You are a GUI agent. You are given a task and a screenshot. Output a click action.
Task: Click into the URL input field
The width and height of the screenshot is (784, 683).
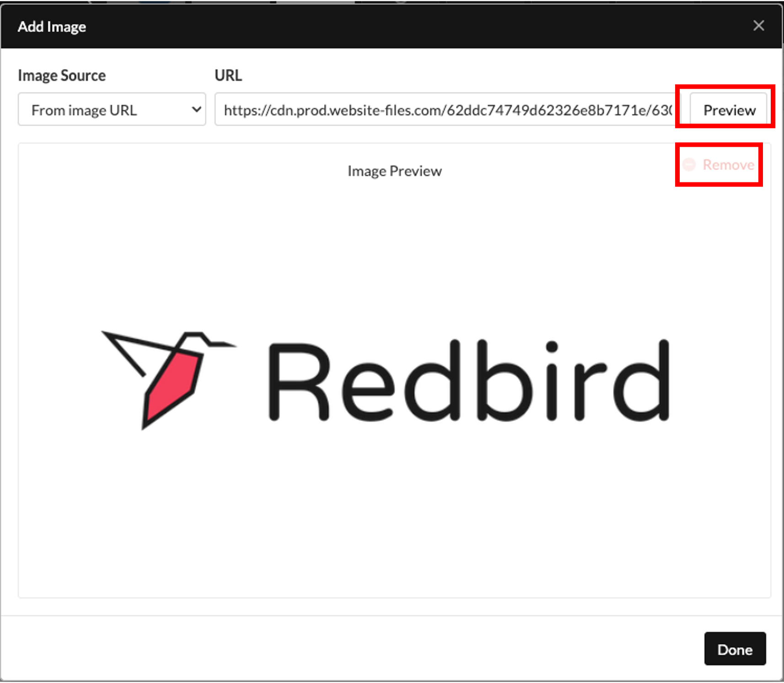[447, 109]
